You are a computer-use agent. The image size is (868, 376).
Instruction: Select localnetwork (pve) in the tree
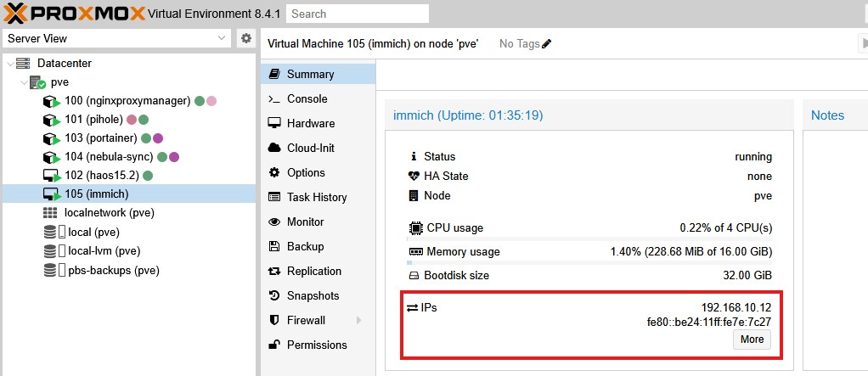(x=129, y=213)
